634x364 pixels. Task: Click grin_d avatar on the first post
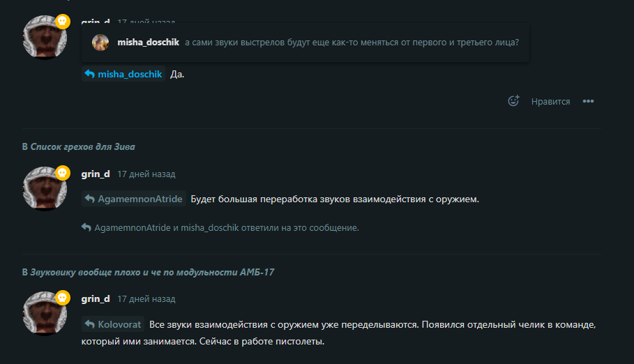[x=45, y=37]
